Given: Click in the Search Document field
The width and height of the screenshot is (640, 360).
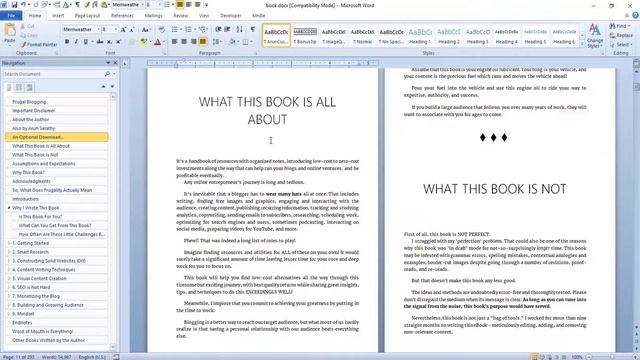Looking at the screenshot, I should pos(53,74).
